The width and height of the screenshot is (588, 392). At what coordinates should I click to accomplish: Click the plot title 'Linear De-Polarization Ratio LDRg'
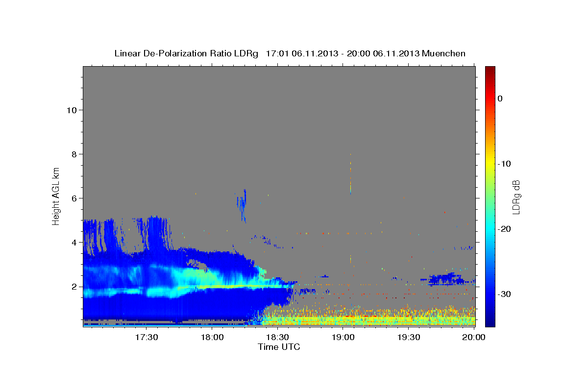click(x=186, y=53)
